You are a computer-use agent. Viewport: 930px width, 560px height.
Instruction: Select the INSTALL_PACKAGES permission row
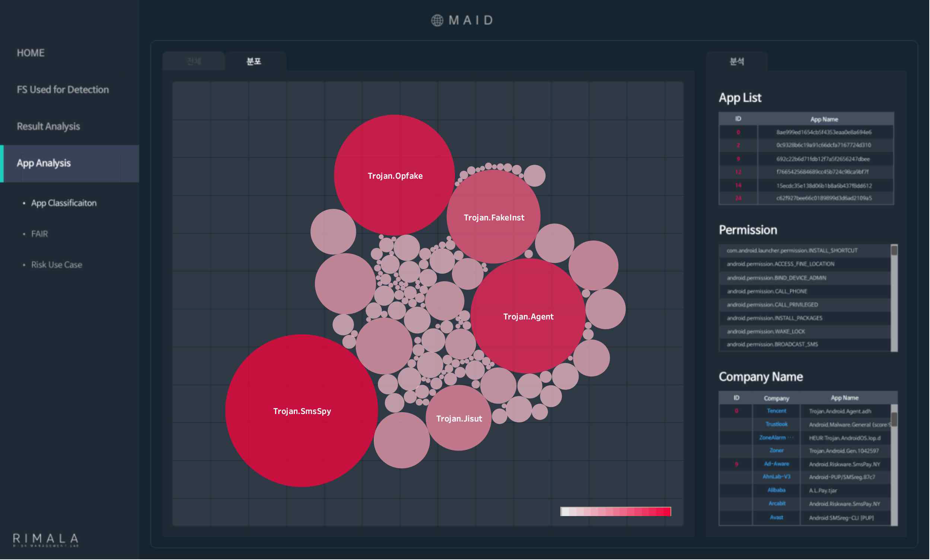click(805, 318)
